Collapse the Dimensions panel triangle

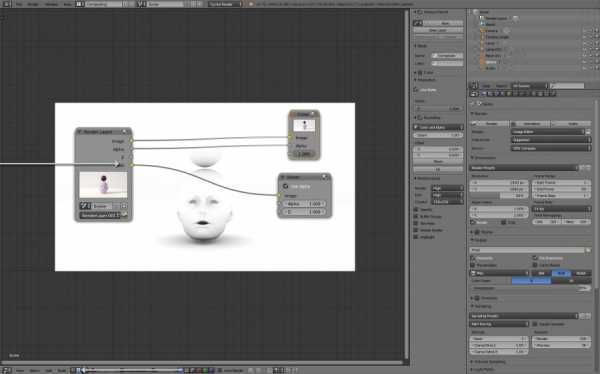click(473, 158)
